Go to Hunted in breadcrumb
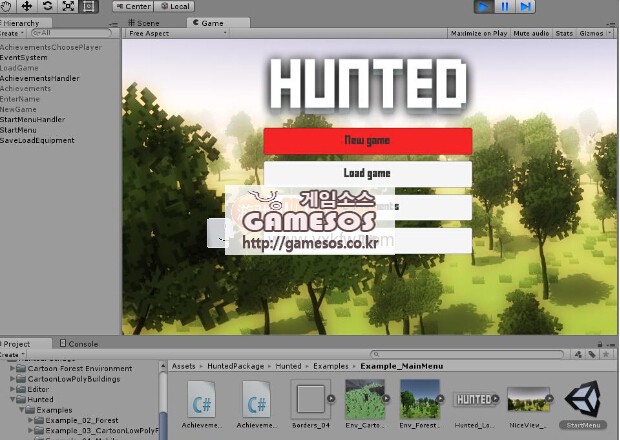Screen dimensions: 620x440 point(288,366)
